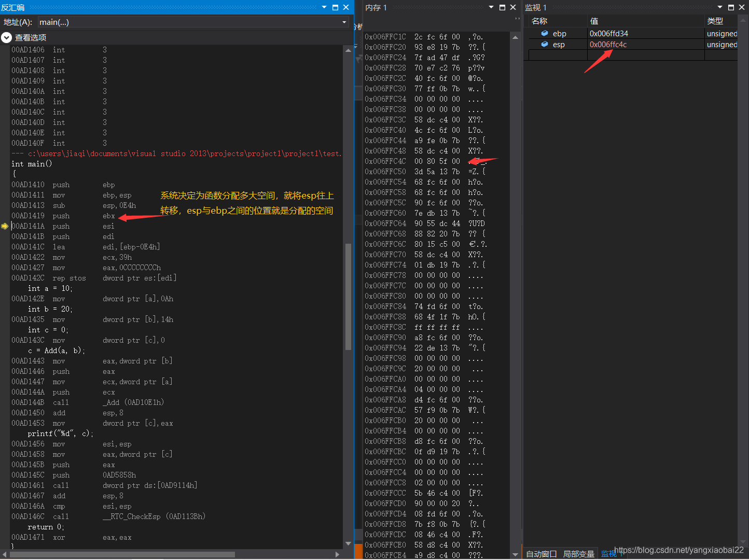Click source line return 0;
This screenshot has width=749, height=560.
coord(46,527)
